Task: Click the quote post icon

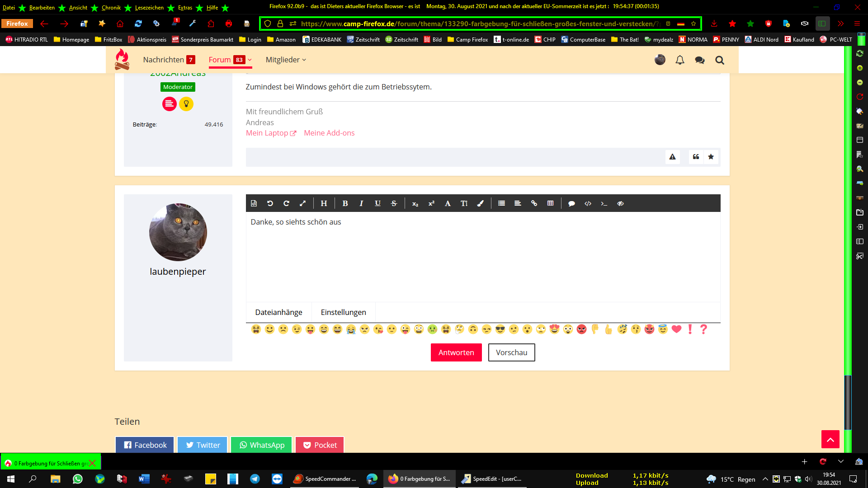Action: point(696,157)
